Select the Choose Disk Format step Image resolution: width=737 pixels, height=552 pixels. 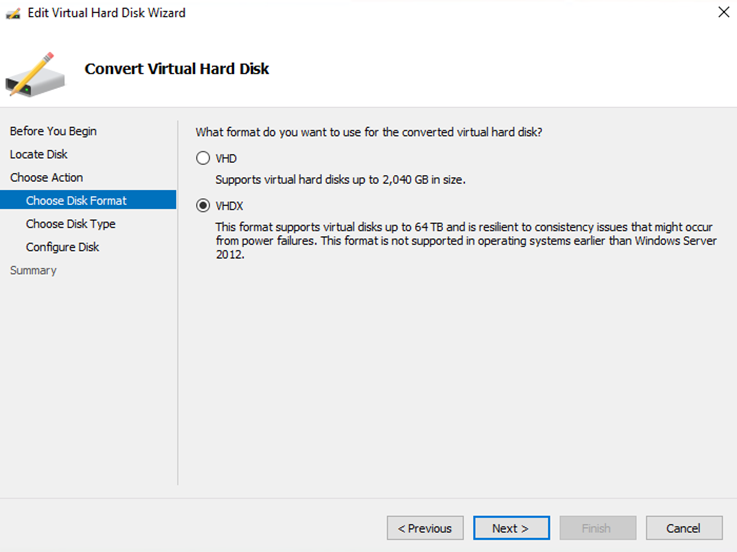(x=76, y=201)
